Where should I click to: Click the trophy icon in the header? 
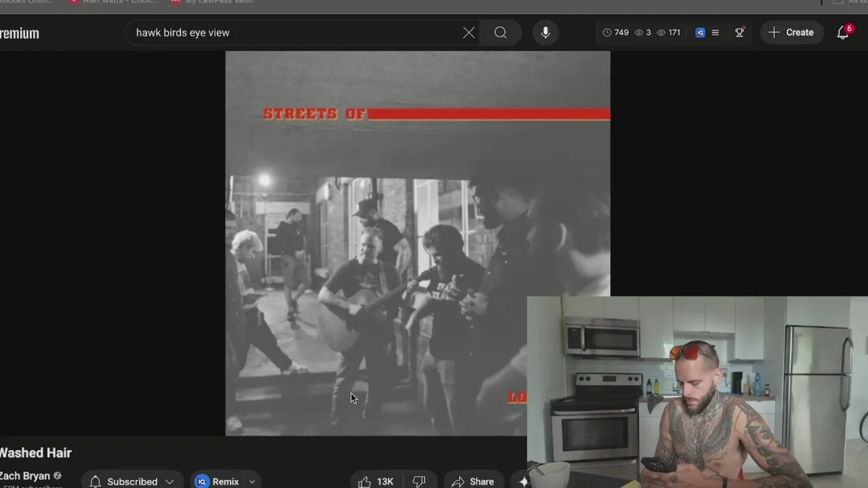pyautogui.click(x=740, y=33)
